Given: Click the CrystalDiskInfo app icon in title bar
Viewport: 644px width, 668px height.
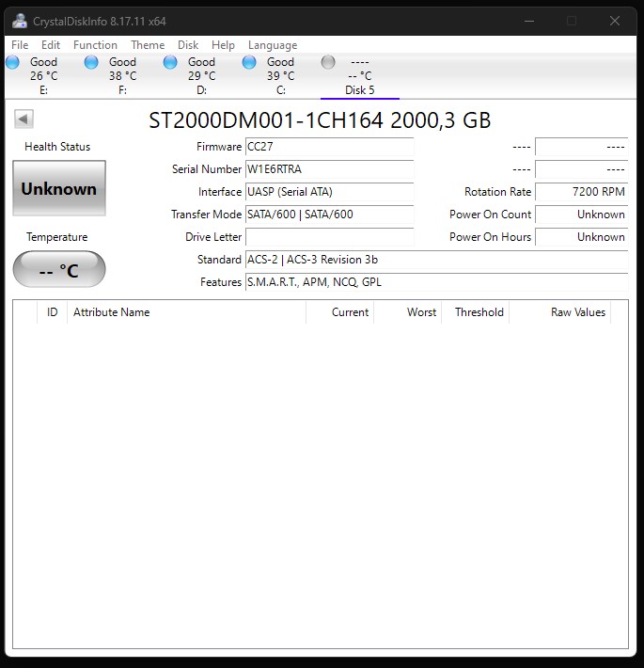Looking at the screenshot, I should point(20,21).
